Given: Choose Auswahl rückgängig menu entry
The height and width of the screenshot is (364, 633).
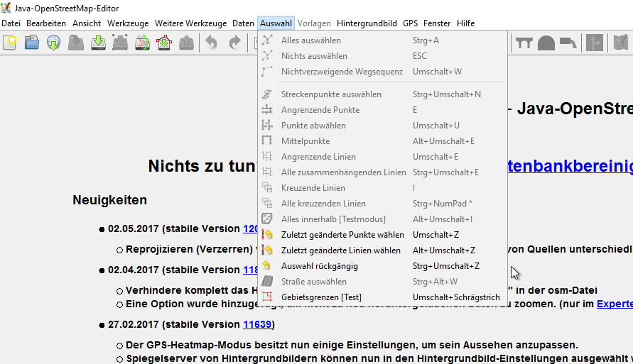Looking at the screenshot, I should coord(382,266).
